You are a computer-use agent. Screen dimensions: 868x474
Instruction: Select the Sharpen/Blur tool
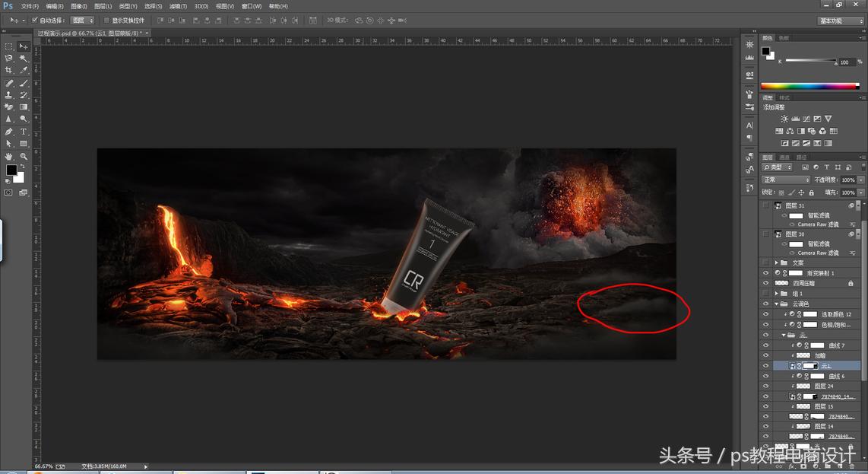point(9,119)
